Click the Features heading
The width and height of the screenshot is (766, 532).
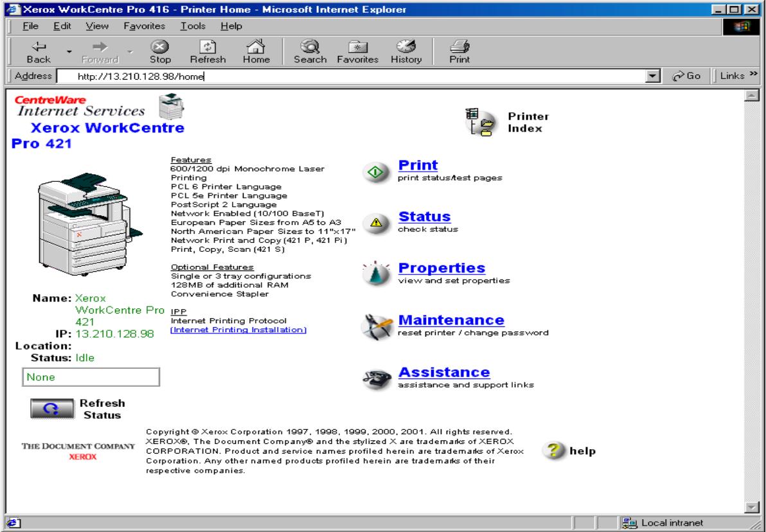pyautogui.click(x=191, y=160)
